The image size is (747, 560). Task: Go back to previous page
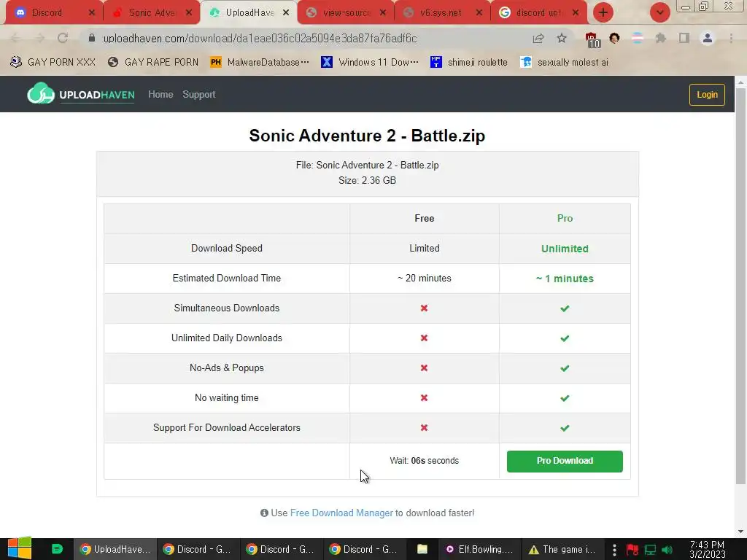point(15,38)
